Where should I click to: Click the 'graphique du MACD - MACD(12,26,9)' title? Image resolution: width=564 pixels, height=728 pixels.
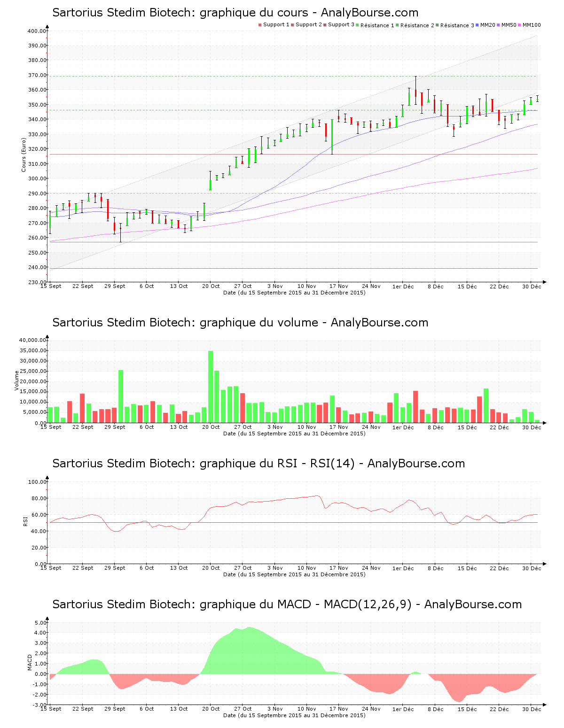pyautogui.click(x=287, y=604)
